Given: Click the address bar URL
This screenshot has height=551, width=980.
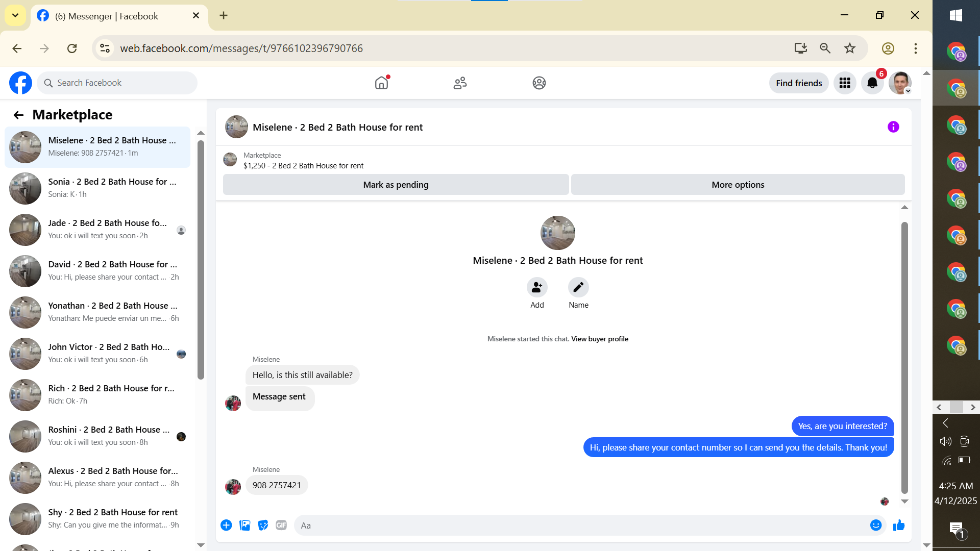Looking at the screenshot, I should click(x=241, y=48).
